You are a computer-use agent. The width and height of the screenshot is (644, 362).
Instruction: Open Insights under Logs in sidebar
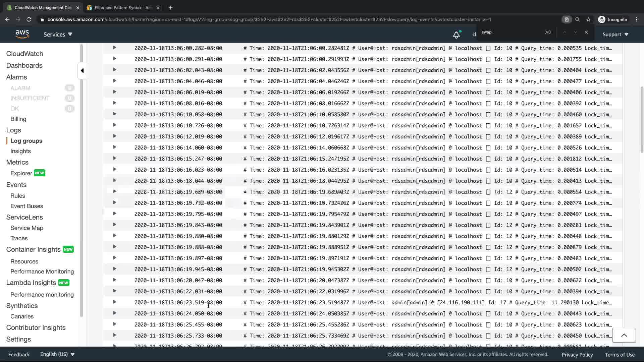click(20, 151)
